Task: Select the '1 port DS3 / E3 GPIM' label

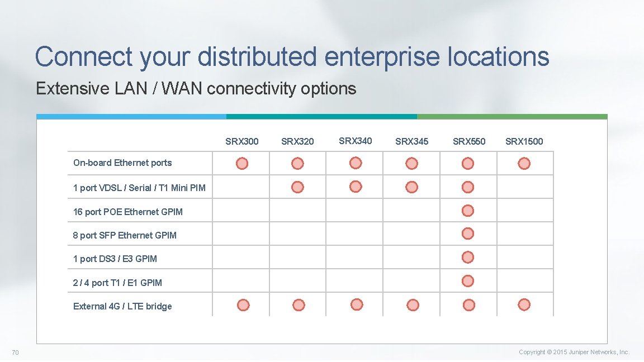Action: pyautogui.click(x=115, y=259)
